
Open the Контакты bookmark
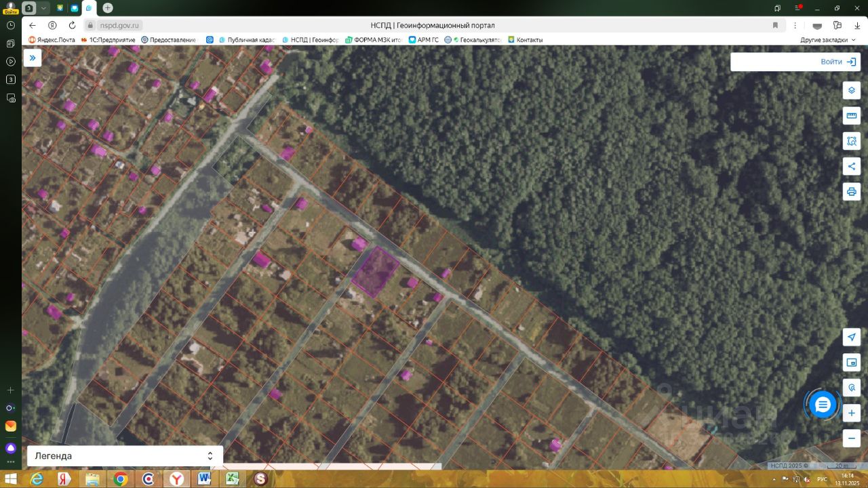pos(525,40)
